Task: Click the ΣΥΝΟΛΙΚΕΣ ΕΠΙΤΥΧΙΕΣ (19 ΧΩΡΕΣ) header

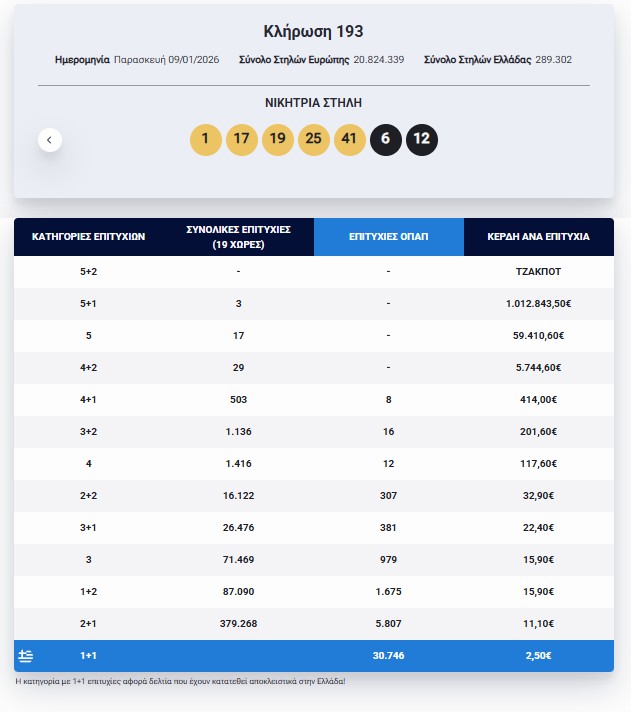Action: pos(238,237)
